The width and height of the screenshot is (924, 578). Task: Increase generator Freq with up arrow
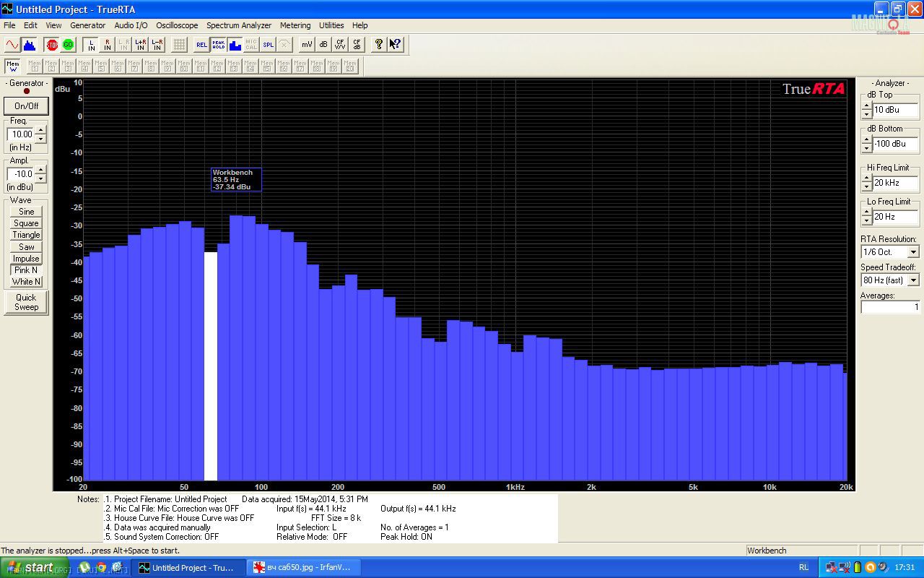pos(40,130)
